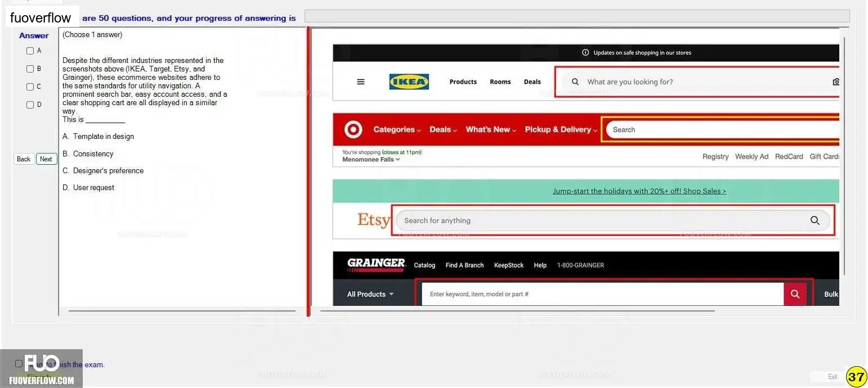
Task: Click the Etsy search magnifier icon
Action: point(815,220)
